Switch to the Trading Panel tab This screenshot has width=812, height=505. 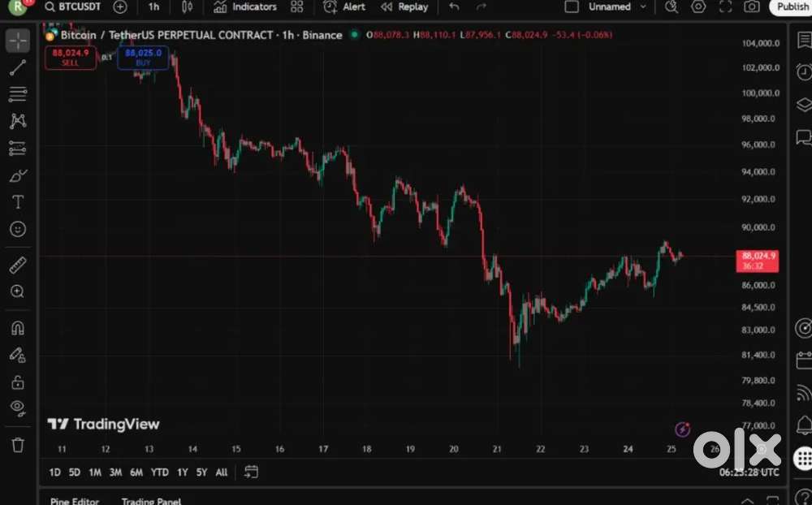(151, 500)
